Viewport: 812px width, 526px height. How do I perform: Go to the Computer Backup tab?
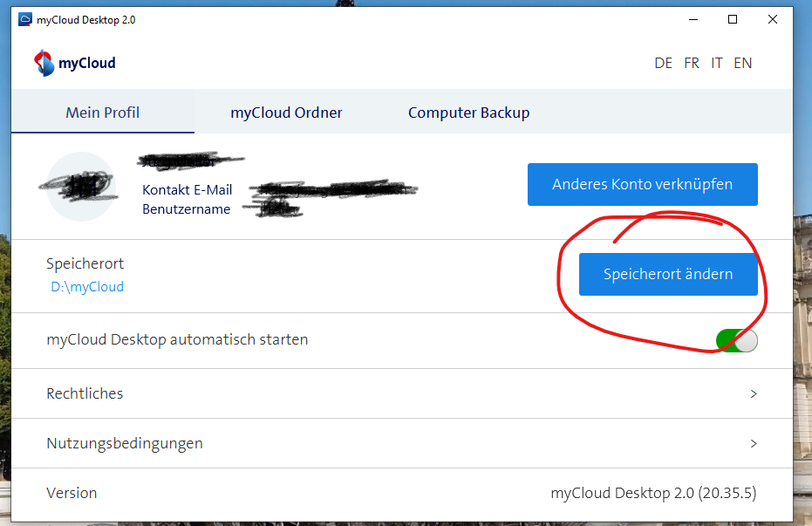pyautogui.click(x=468, y=113)
